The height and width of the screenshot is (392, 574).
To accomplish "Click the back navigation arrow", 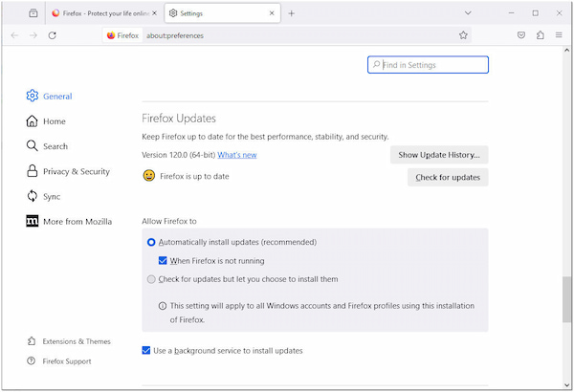I will click(x=14, y=35).
